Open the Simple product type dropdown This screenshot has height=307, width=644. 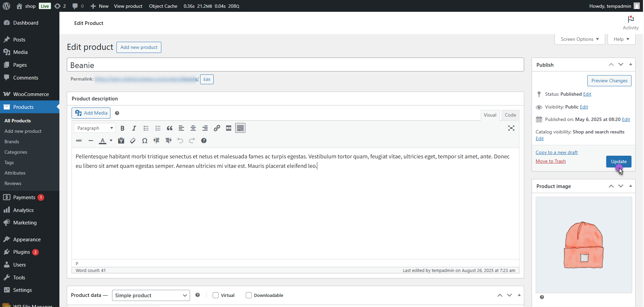point(151,296)
